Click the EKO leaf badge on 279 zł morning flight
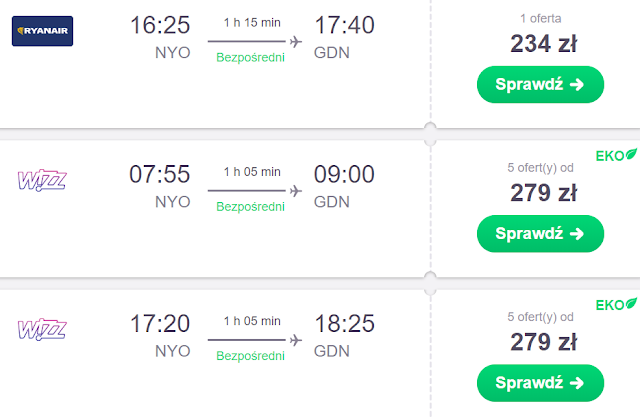The height and width of the screenshot is (419, 640). pyautogui.click(x=617, y=155)
